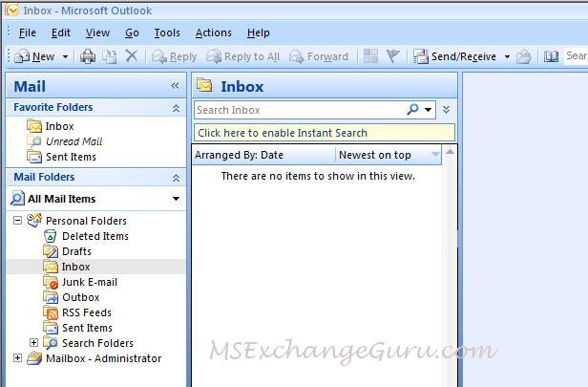Image resolution: width=588 pixels, height=387 pixels.
Task: Open the Tools menu
Action: [167, 32]
